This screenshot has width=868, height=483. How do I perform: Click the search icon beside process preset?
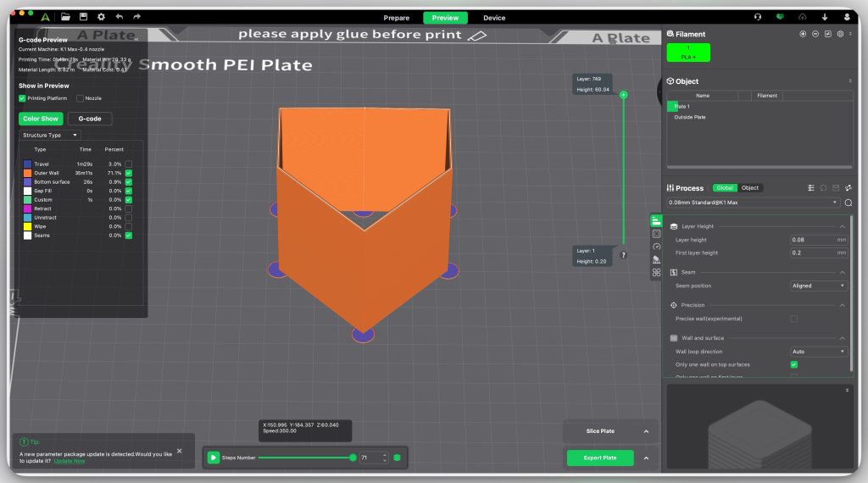(x=848, y=203)
